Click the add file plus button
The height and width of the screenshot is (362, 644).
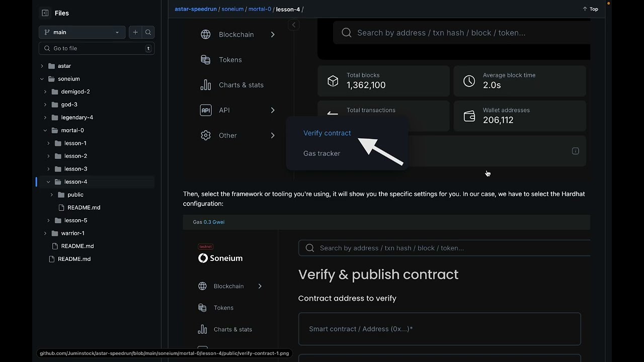click(x=135, y=32)
